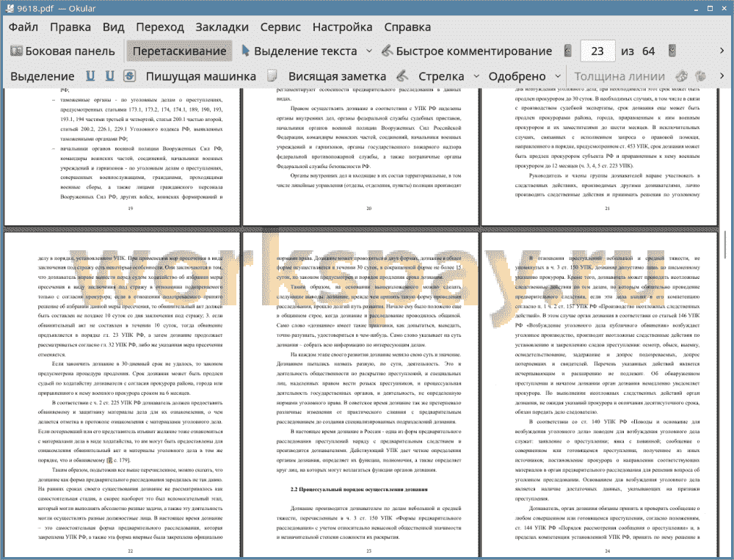
Task: Click page 22 in the document view
Action: click(x=122, y=395)
